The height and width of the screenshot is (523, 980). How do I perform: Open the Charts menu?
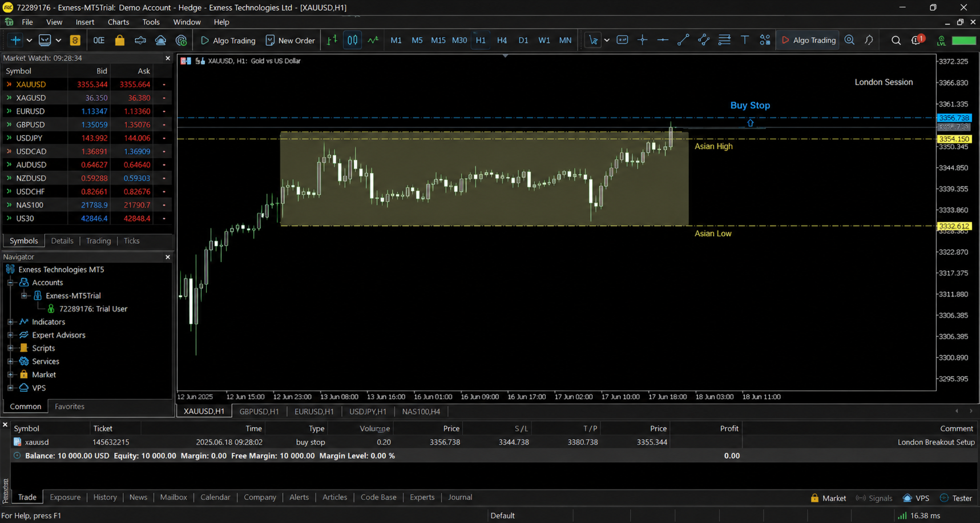coord(118,22)
